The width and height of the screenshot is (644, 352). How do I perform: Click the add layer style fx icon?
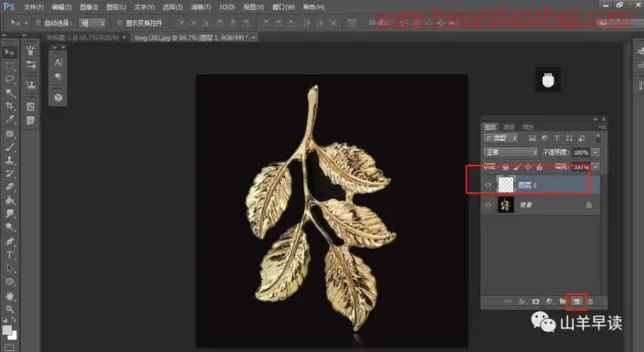click(523, 302)
